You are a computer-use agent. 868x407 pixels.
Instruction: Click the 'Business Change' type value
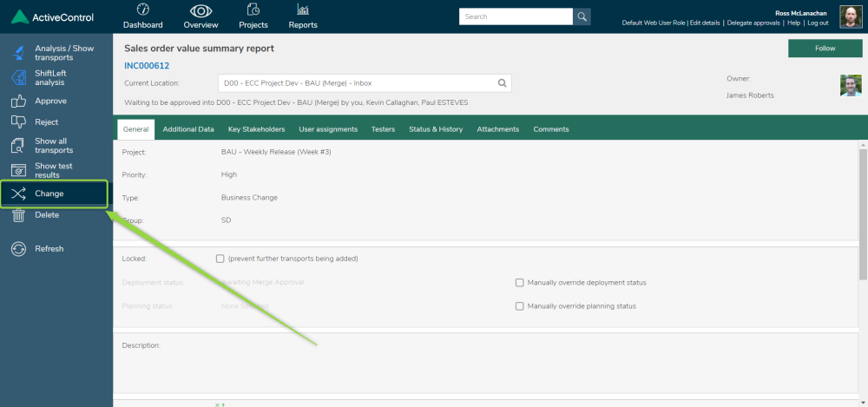[x=249, y=198]
